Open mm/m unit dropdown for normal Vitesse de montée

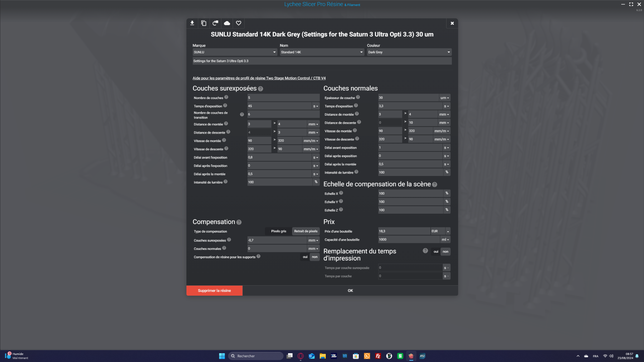(442, 131)
